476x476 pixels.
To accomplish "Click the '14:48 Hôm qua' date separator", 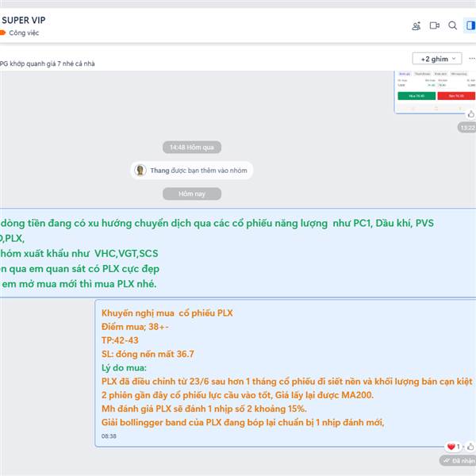I will point(192,148).
